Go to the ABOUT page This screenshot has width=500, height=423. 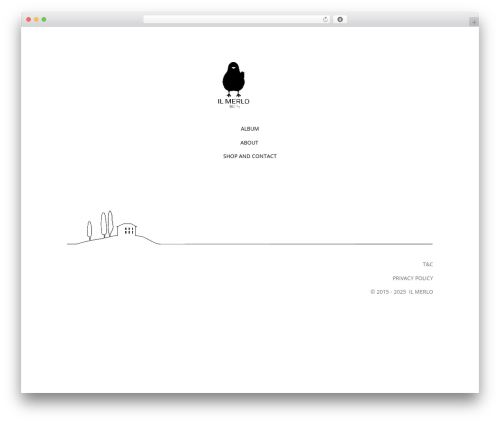point(249,143)
